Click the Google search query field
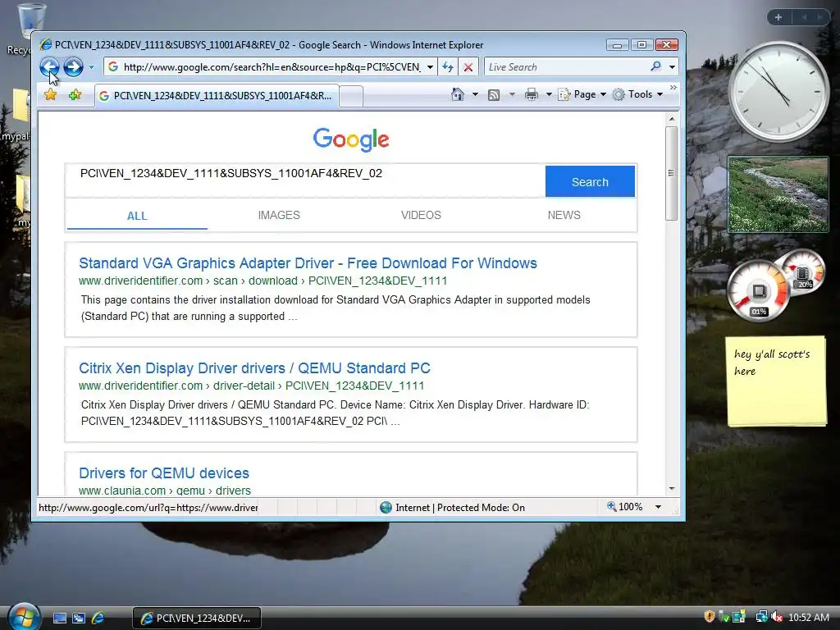840x630 pixels. 305,181
